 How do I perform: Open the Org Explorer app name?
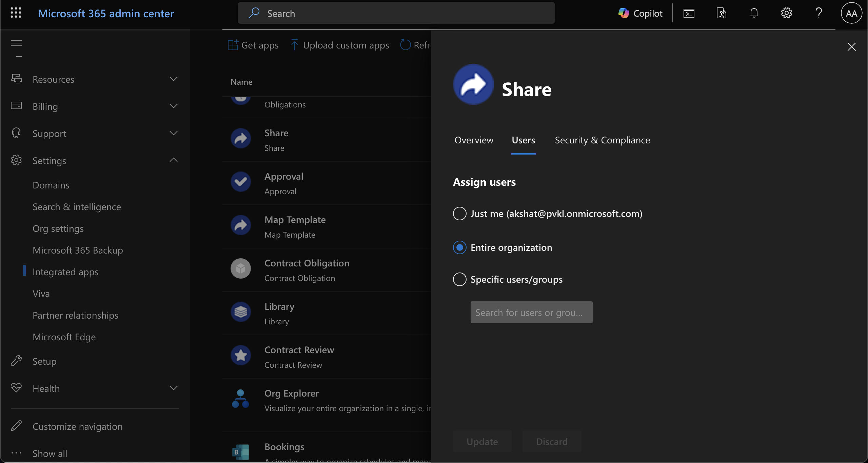pyautogui.click(x=292, y=393)
